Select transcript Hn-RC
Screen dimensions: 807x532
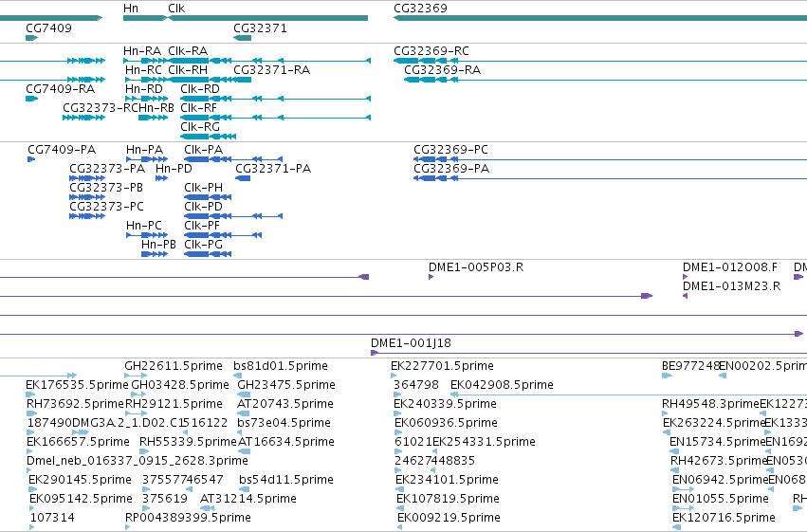coord(143,70)
